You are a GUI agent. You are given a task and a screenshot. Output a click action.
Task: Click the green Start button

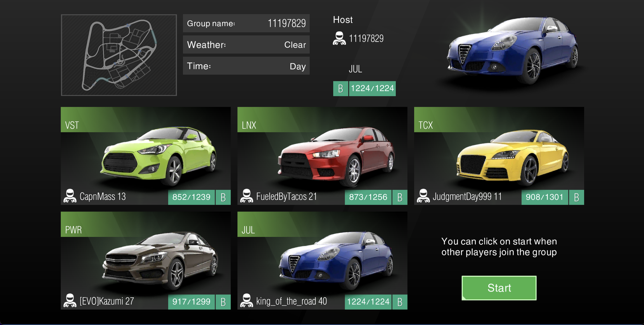tap(499, 288)
